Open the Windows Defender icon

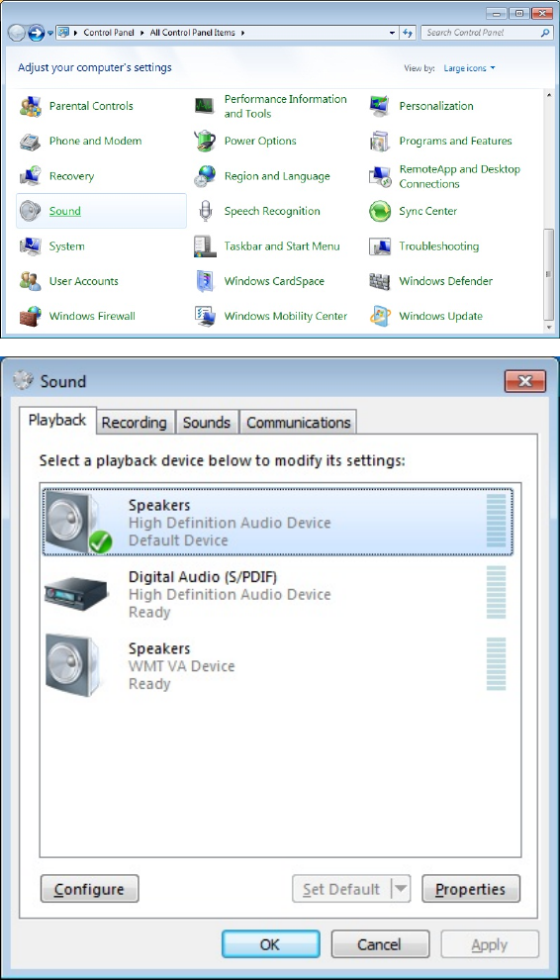pos(380,281)
